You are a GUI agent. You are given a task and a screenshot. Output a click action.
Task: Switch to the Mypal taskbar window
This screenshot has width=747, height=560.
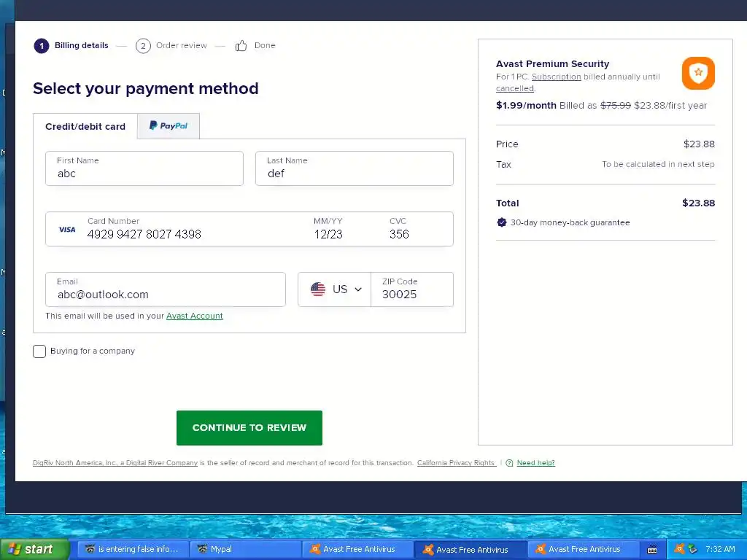[245, 549]
